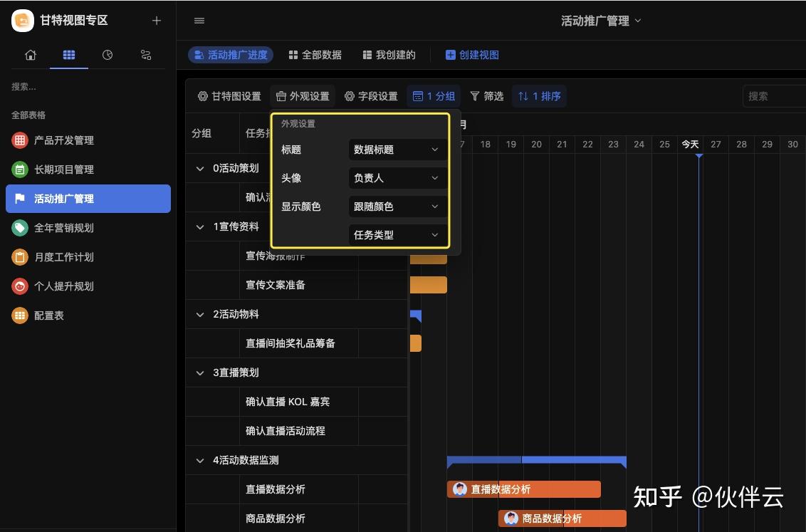Click the 月度工作计划 clipboard icon
This screenshot has height=532, width=806.
(x=20, y=257)
